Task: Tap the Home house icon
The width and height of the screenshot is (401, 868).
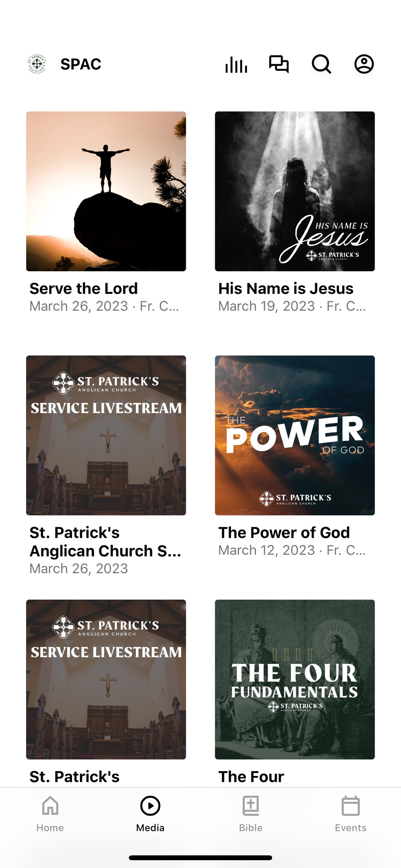Action: click(50, 806)
